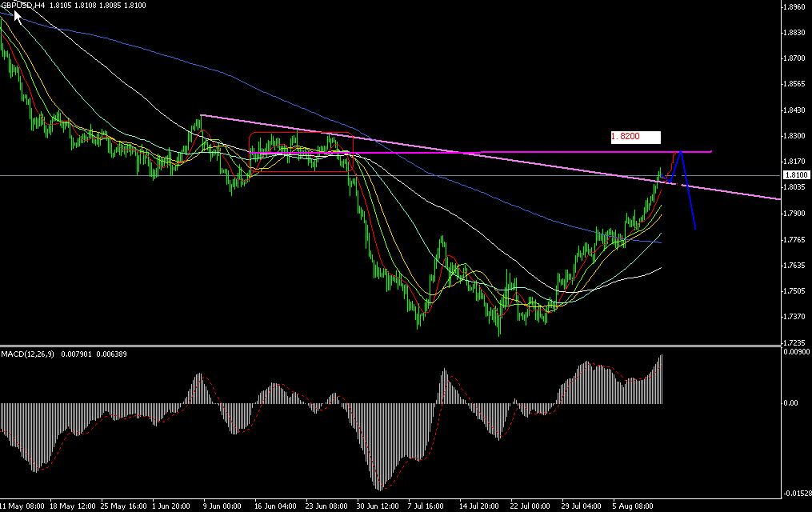Select the pink horizontal resistance line
The image size is (812, 512).
coord(480,152)
